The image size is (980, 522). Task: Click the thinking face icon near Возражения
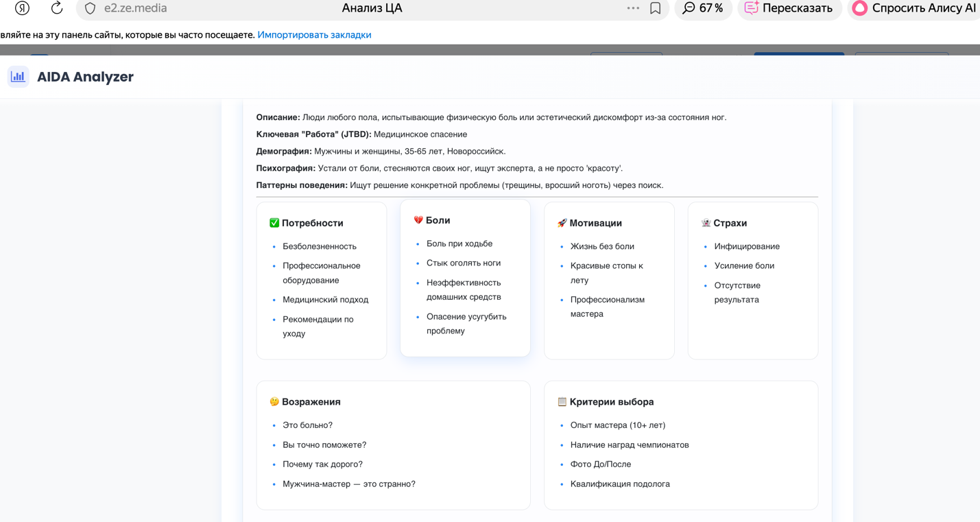(x=274, y=402)
